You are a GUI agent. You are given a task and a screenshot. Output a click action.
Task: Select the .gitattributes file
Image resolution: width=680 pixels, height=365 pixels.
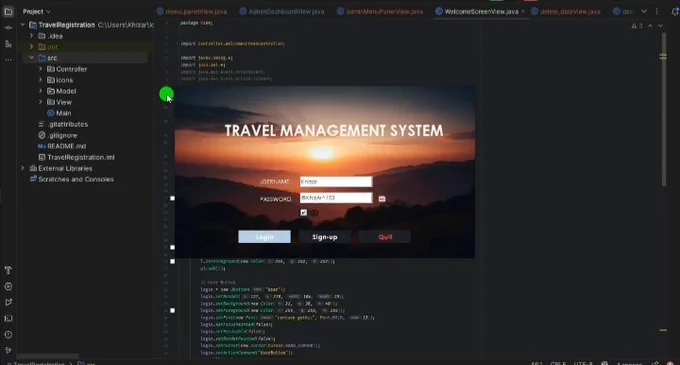(63, 124)
